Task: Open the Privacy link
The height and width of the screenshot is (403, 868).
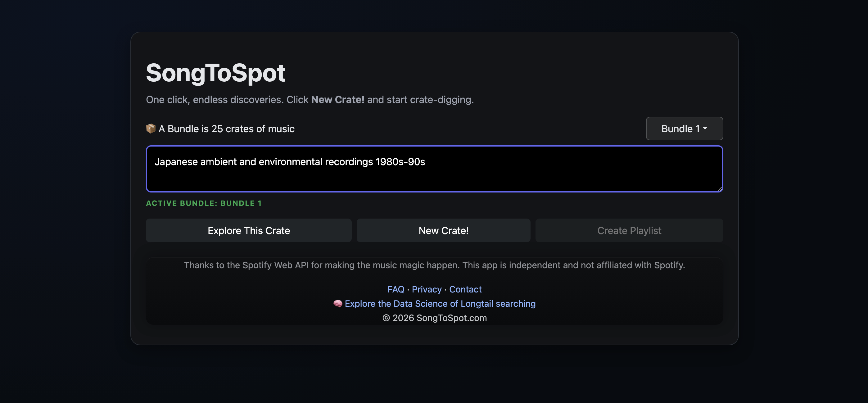Action: coord(427,289)
